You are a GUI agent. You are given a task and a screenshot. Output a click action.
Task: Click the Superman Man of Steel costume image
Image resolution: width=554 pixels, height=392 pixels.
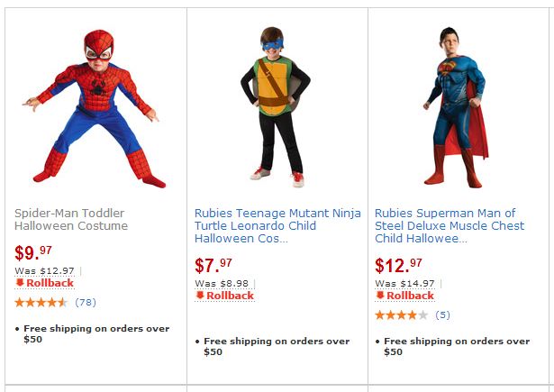tap(457, 106)
